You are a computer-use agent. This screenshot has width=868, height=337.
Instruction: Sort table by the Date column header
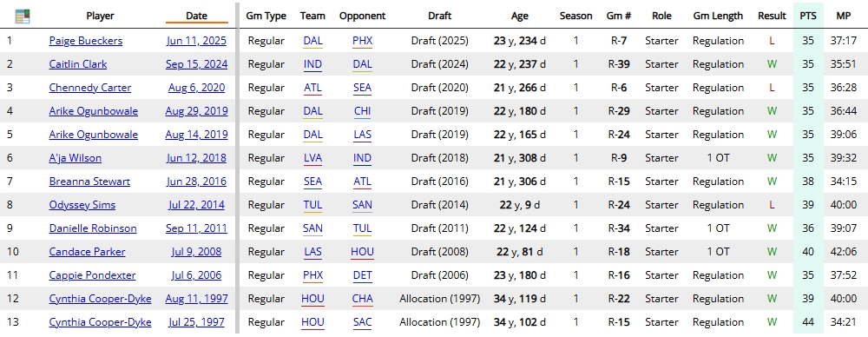tap(196, 17)
